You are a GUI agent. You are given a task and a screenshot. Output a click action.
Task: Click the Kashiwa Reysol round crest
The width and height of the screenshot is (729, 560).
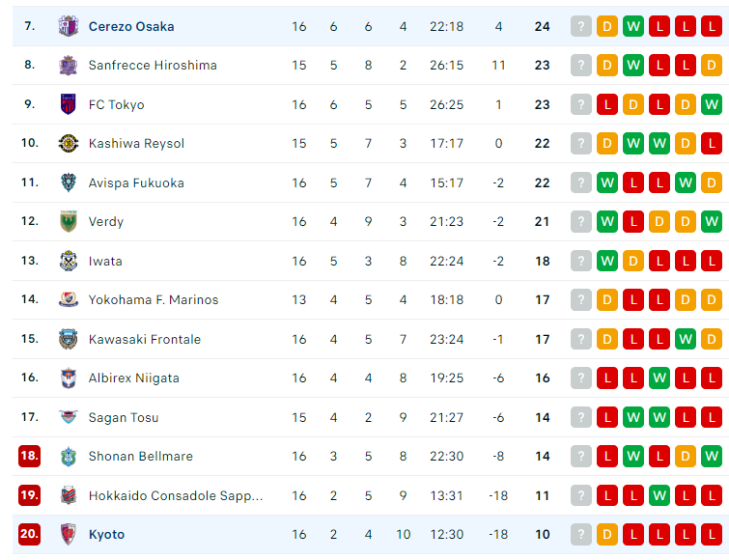pos(69,143)
